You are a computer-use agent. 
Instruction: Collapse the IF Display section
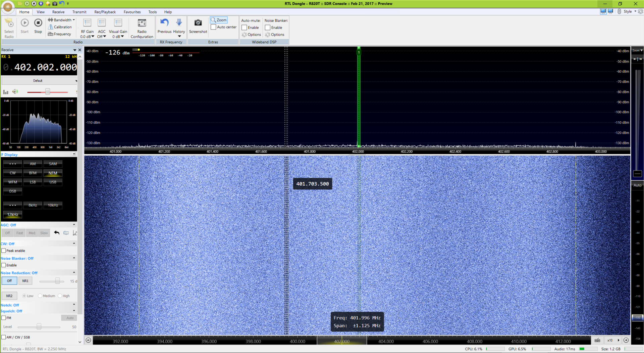pos(74,154)
